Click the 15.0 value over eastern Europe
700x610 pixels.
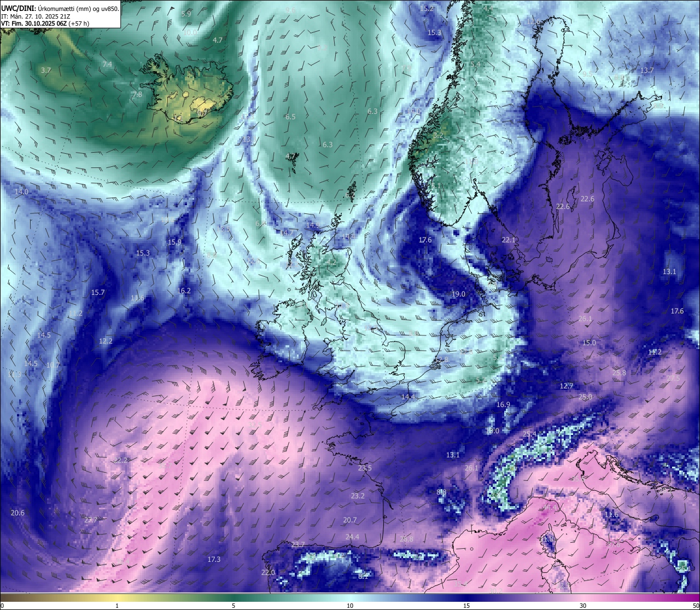pos(589,342)
